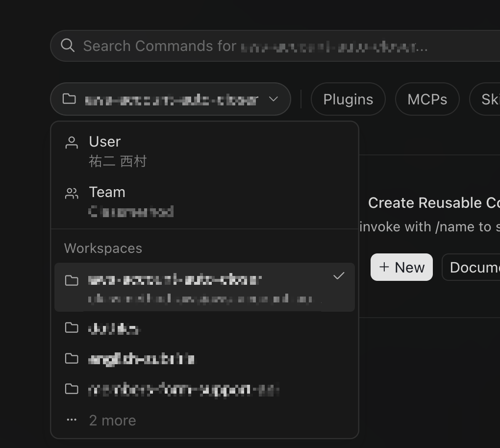The width and height of the screenshot is (500, 448).
Task: Select fourth workspace with longest name
Action: pyautogui.click(x=205, y=389)
